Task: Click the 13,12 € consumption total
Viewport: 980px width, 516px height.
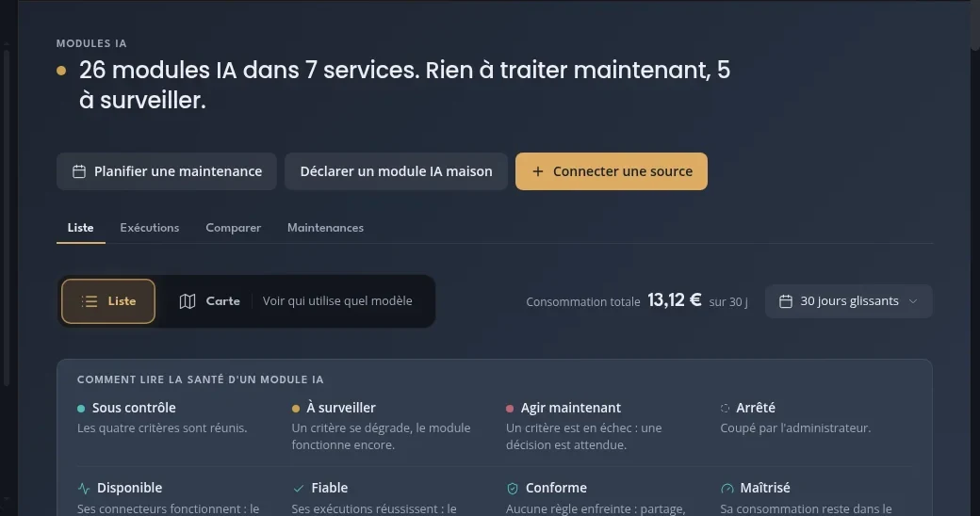Action: tap(675, 300)
